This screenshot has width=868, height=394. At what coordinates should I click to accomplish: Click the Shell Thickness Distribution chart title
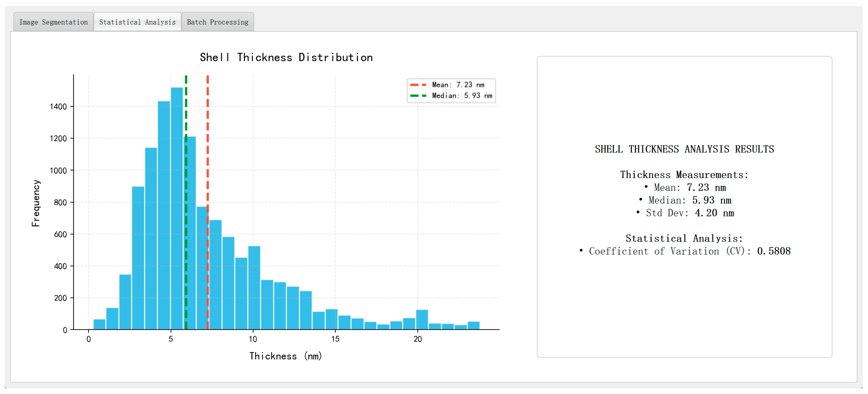click(x=286, y=58)
